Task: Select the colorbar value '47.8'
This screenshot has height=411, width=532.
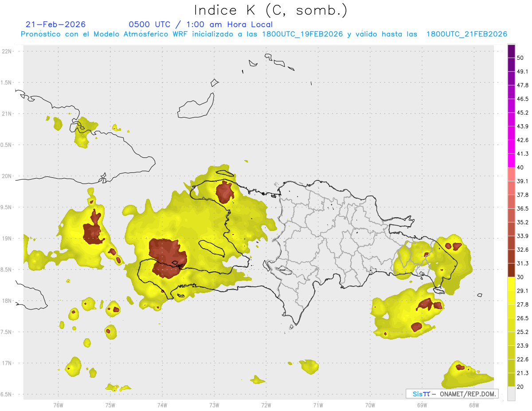Action: pyautogui.click(x=523, y=85)
